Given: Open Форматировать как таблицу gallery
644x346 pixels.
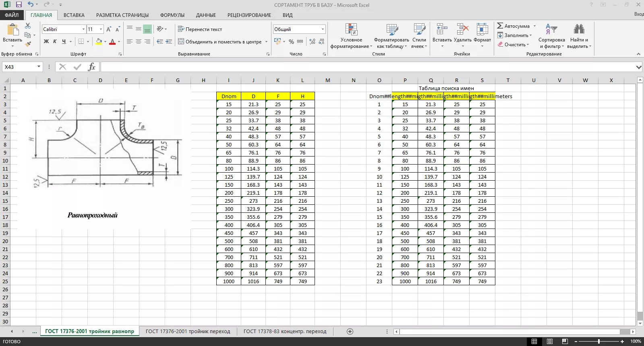Looking at the screenshot, I should coord(391,36).
